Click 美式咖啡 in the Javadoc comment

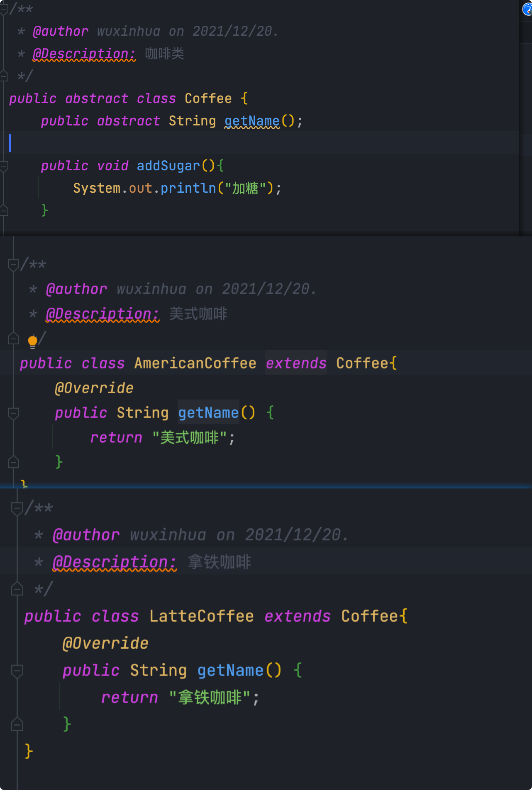(x=198, y=314)
